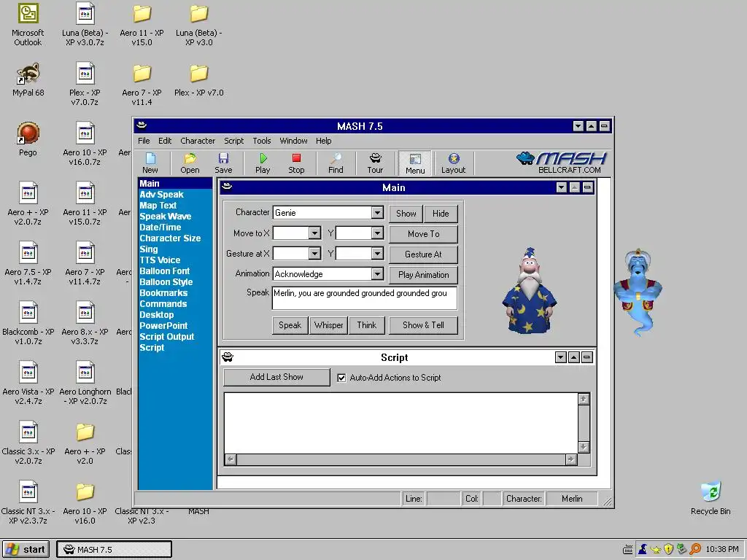The image size is (747, 560).
Task: Click the Layout toolbar icon
Action: point(453,163)
